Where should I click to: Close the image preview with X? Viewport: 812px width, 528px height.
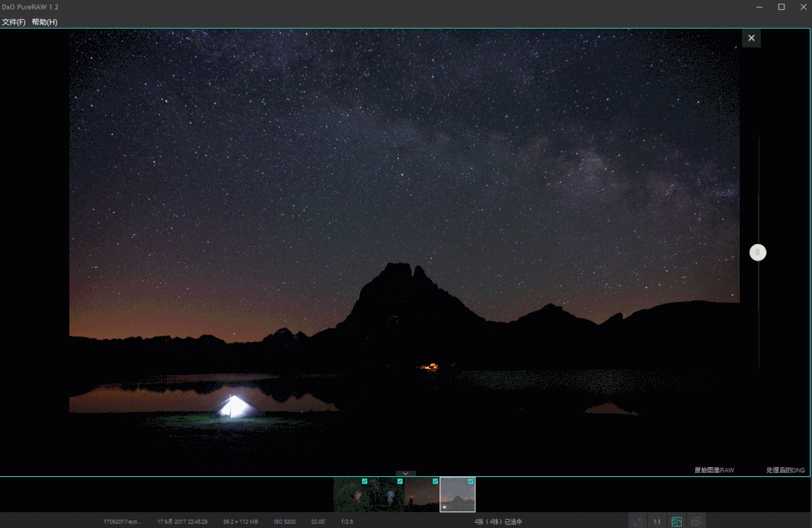click(x=751, y=38)
